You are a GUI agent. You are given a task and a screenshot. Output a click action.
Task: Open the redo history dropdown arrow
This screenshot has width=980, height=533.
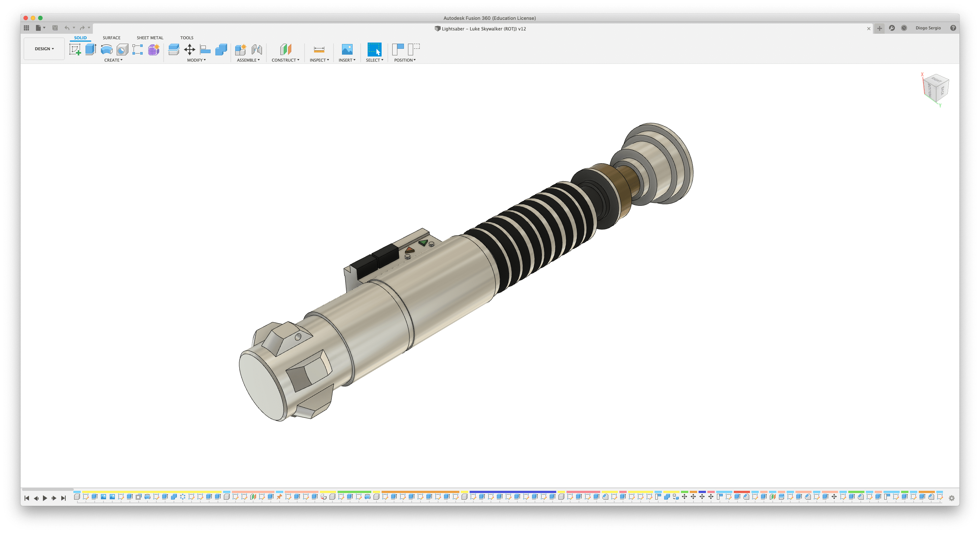pos(89,28)
